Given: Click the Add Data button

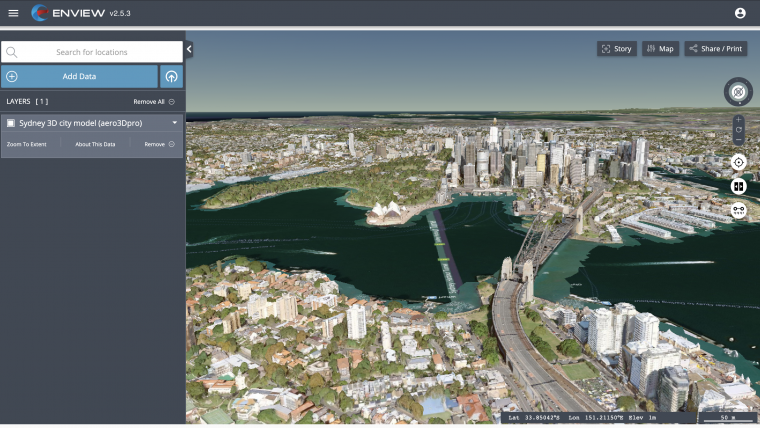Looking at the screenshot, I should click(x=79, y=77).
